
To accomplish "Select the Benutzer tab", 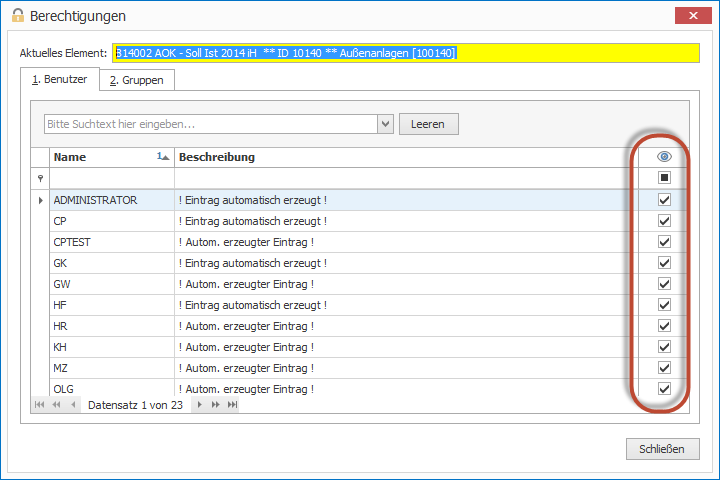I will coord(60,79).
